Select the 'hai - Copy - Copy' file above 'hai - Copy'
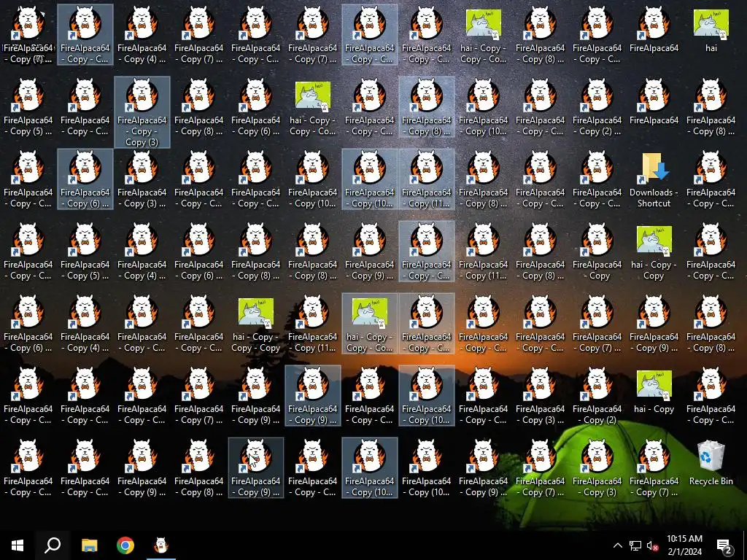Screen dimensions: 747x560 pos(654,252)
